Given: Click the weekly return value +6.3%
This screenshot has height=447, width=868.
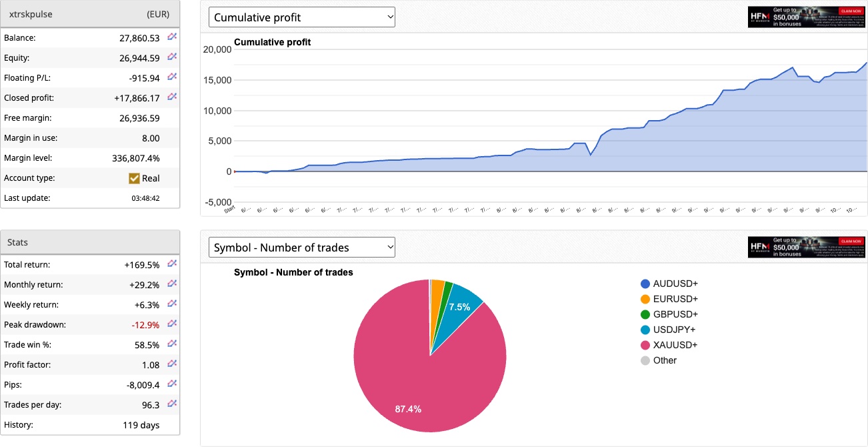Looking at the screenshot, I should [147, 305].
